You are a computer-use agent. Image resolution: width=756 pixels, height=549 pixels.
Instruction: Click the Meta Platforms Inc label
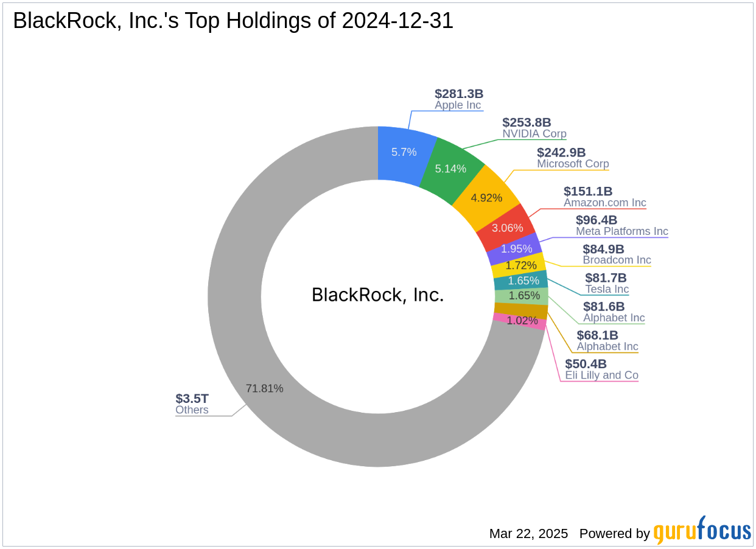point(621,231)
